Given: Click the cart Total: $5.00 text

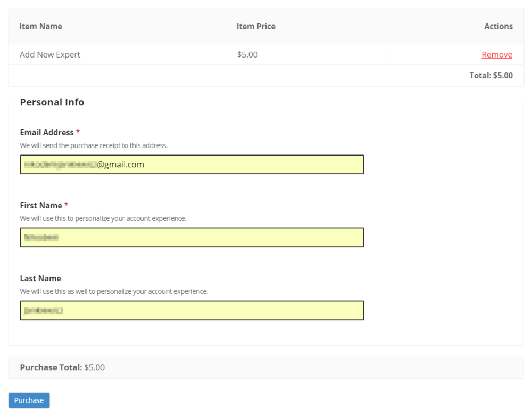Looking at the screenshot, I should 491,76.
